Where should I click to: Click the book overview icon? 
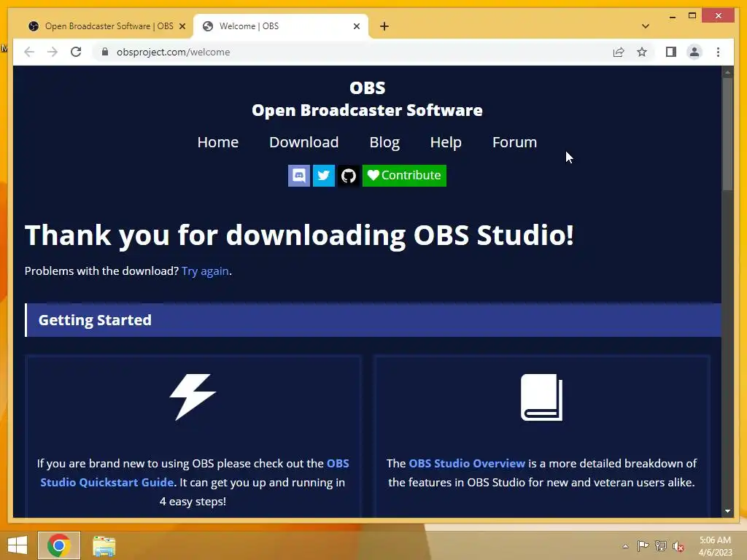(x=542, y=397)
